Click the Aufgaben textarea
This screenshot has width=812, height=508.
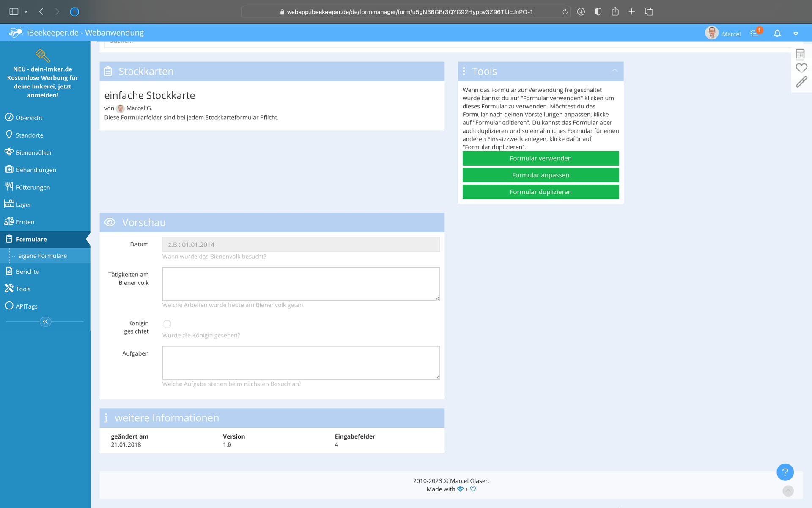coord(301,363)
